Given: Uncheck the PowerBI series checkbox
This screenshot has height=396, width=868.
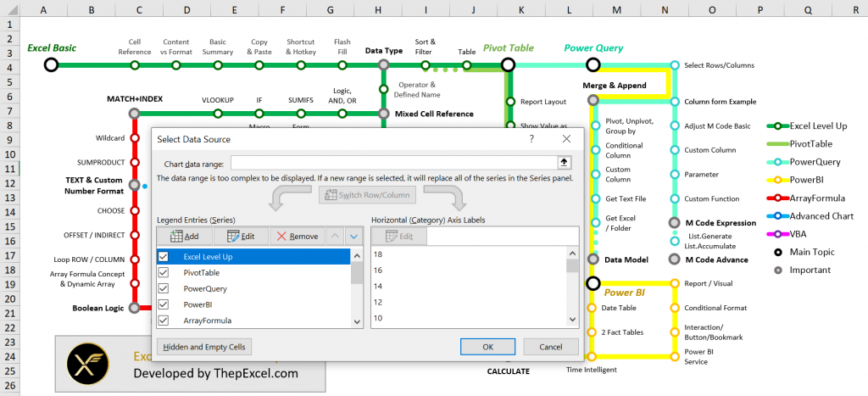Looking at the screenshot, I should 164,304.
